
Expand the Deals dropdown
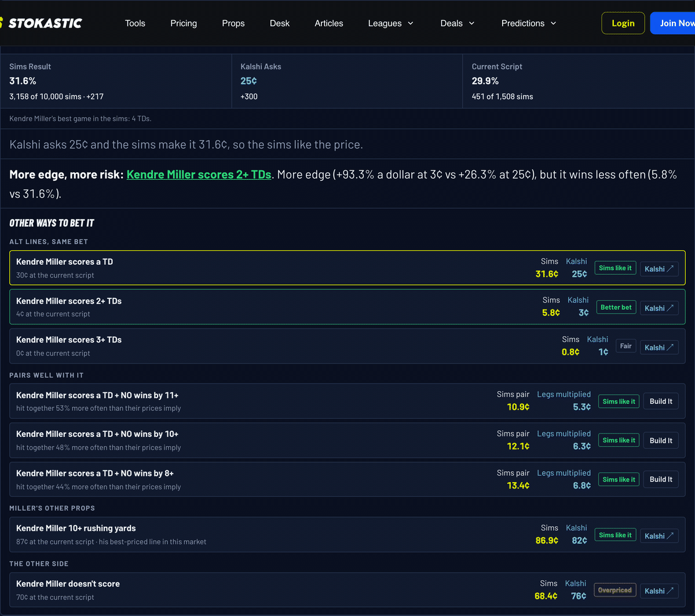pos(458,23)
